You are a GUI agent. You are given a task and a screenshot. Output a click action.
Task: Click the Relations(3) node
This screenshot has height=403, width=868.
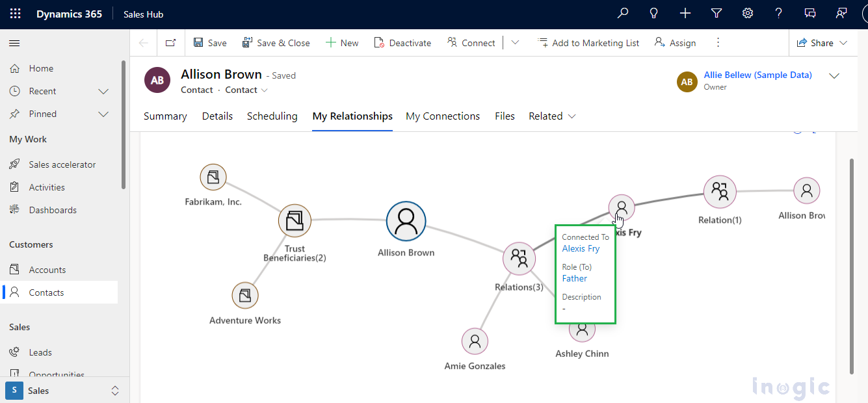point(519,259)
